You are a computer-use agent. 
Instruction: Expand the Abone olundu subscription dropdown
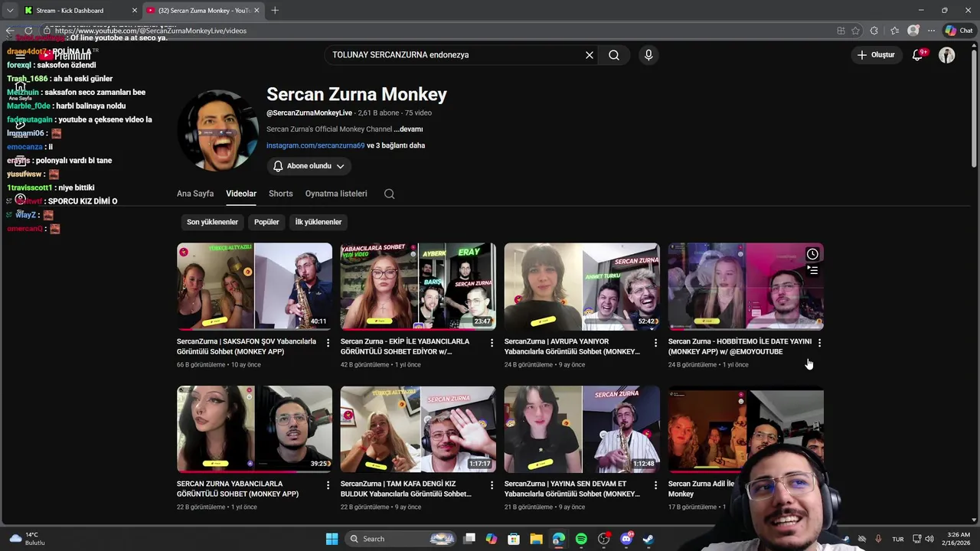[x=309, y=166]
